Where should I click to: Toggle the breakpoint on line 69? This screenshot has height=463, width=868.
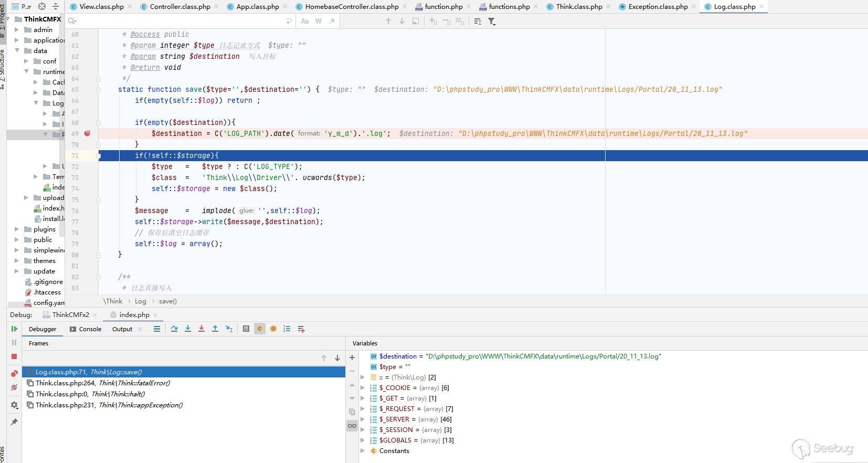pyautogui.click(x=87, y=133)
